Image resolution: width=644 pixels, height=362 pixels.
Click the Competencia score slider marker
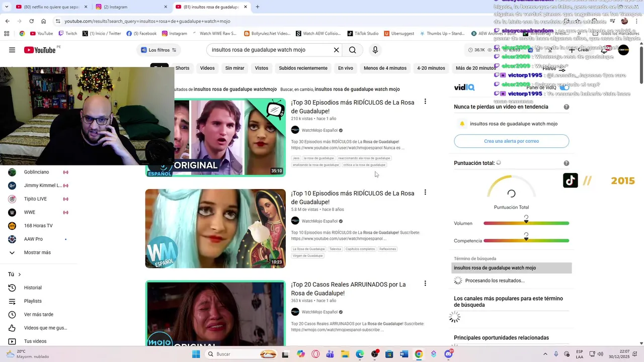[x=526, y=239]
